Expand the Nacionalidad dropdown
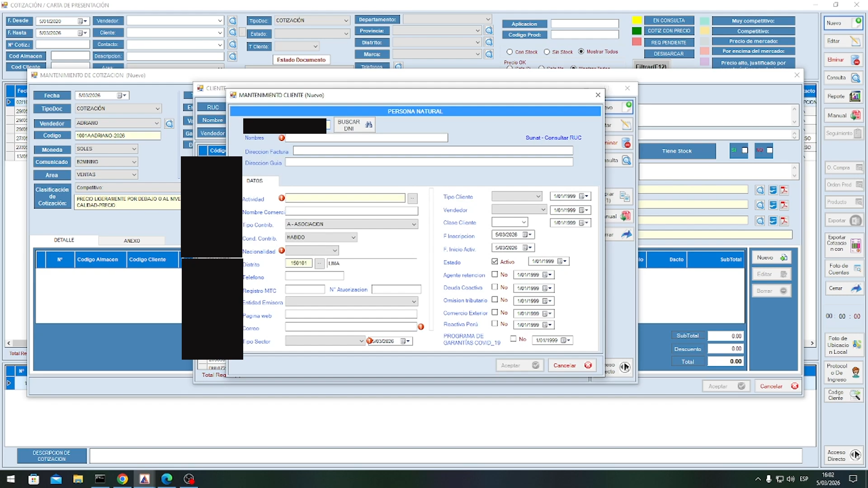This screenshot has width=868, height=488. (x=312, y=250)
